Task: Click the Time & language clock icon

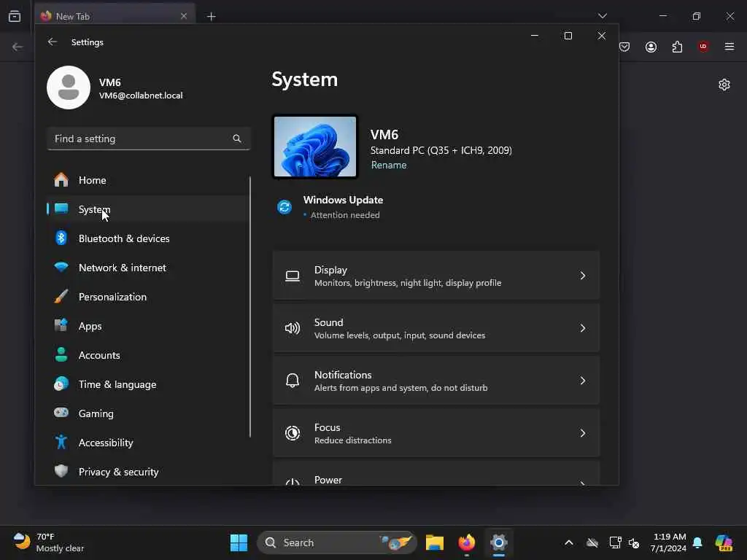Action: point(61,384)
